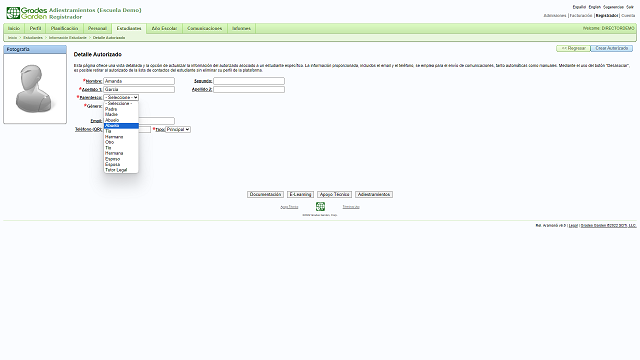
Task: Click the Salir logout link
Action: click(630, 7)
